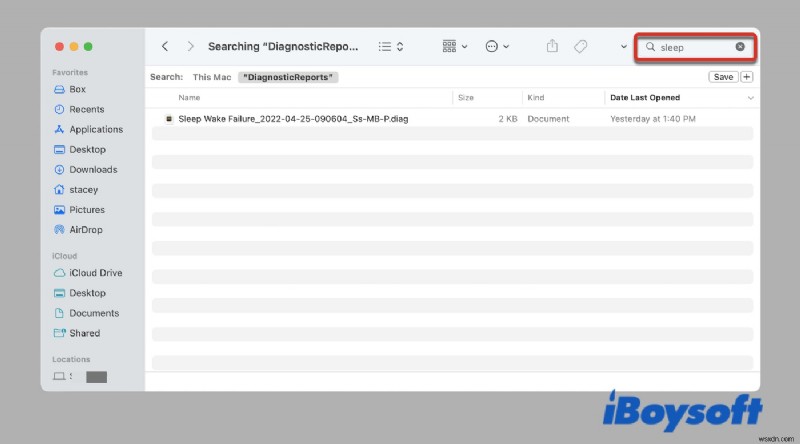Open Box in the Favorites sidebar
800x444 pixels.
click(78, 89)
